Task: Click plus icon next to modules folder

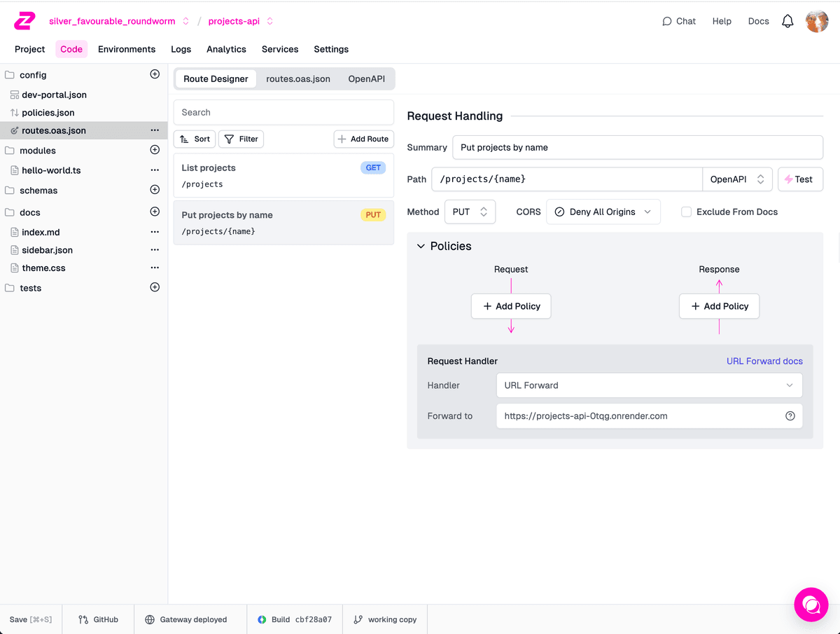Action: pos(155,150)
